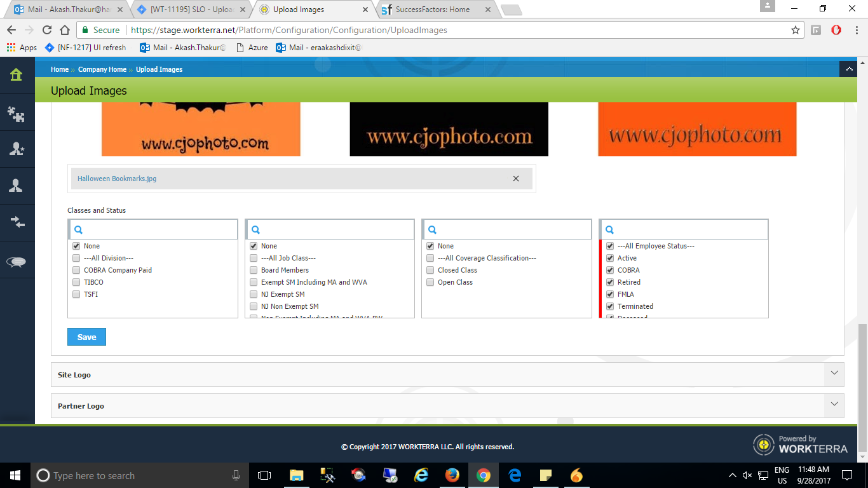Click the Chrome address bar URL
Screen dimensions: 868x488
(289, 30)
